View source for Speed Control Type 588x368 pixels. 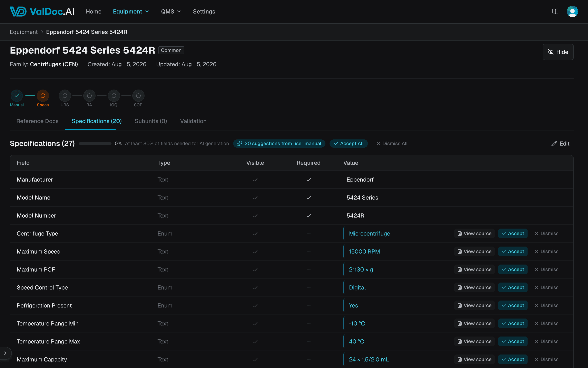pos(474,287)
